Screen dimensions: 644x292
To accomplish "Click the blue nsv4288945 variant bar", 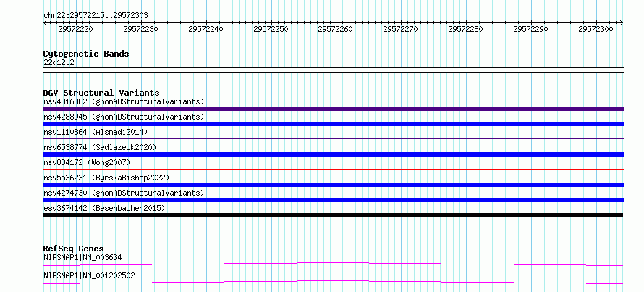I will 333,124.
